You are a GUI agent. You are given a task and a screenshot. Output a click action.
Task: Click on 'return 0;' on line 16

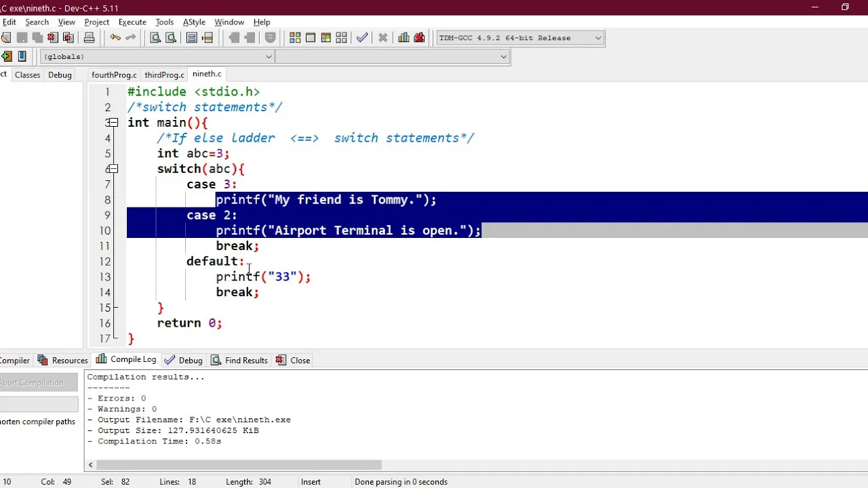189,323
